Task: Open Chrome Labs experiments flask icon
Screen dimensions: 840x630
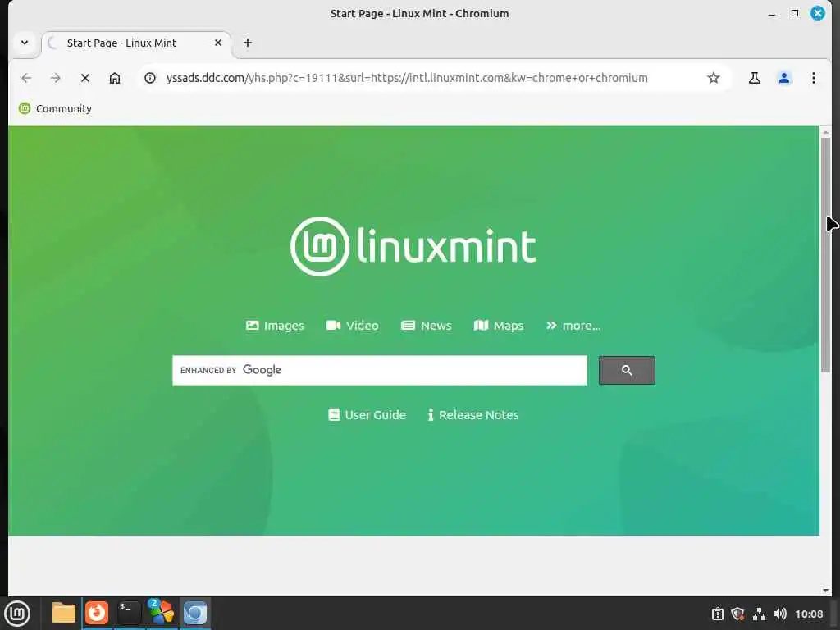Action: 755,78
